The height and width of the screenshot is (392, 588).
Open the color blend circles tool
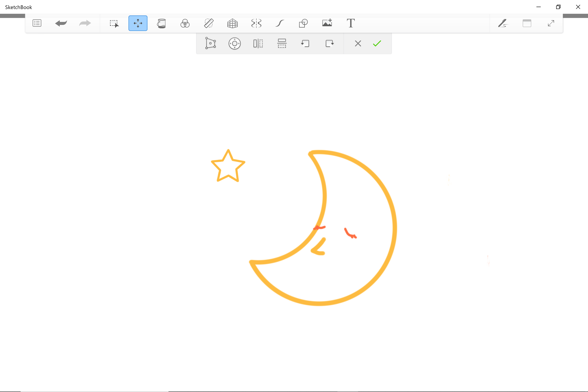tap(185, 23)
